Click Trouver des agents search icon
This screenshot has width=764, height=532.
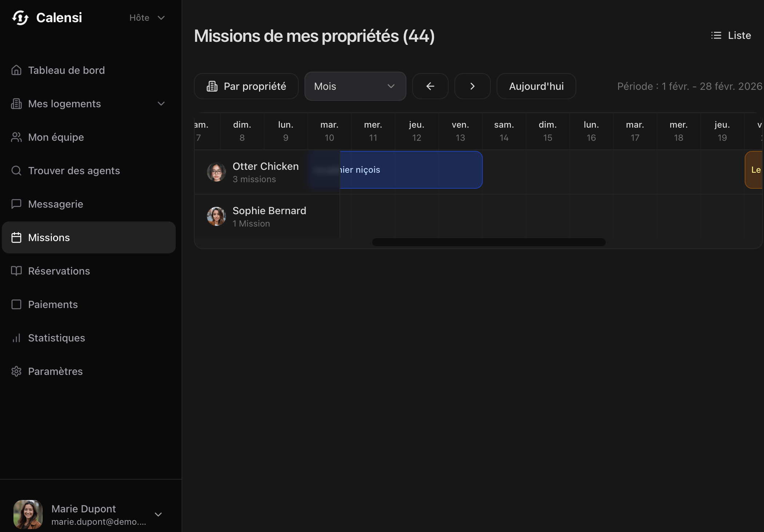tap(16, 171)
